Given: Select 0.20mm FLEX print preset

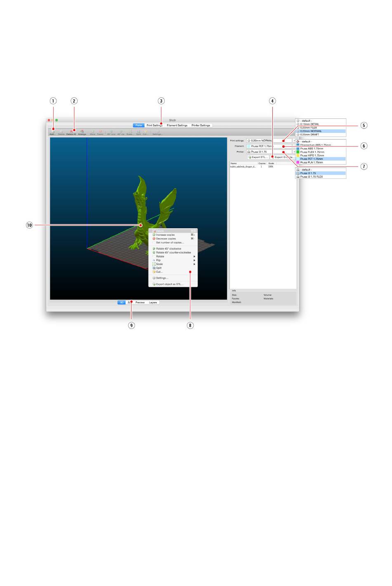Looking at the screenshot, I should point(321,128).
